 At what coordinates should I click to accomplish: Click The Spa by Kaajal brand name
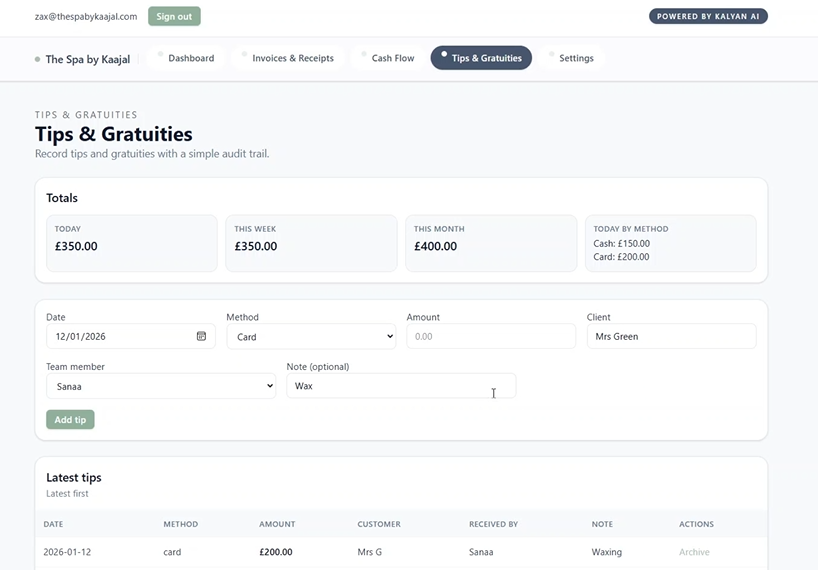tap(87, 59)
